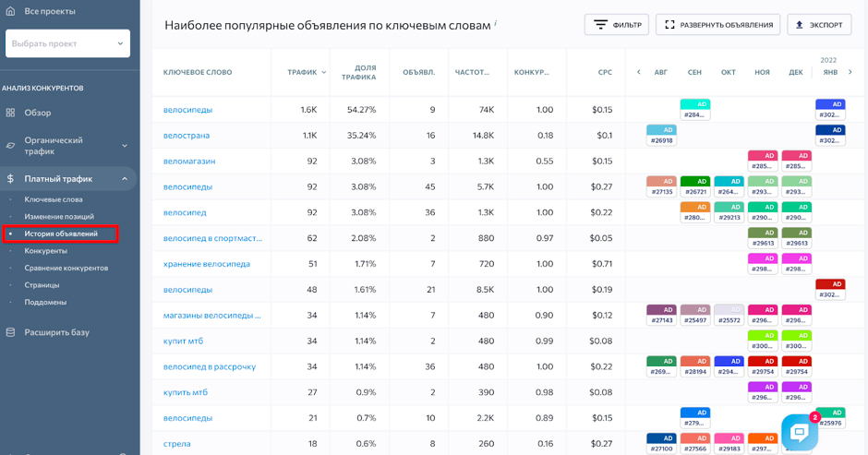The height and width of the screenshot is (455, 868).
Task: Click the Экспорт button
Action: coord(819,25)
